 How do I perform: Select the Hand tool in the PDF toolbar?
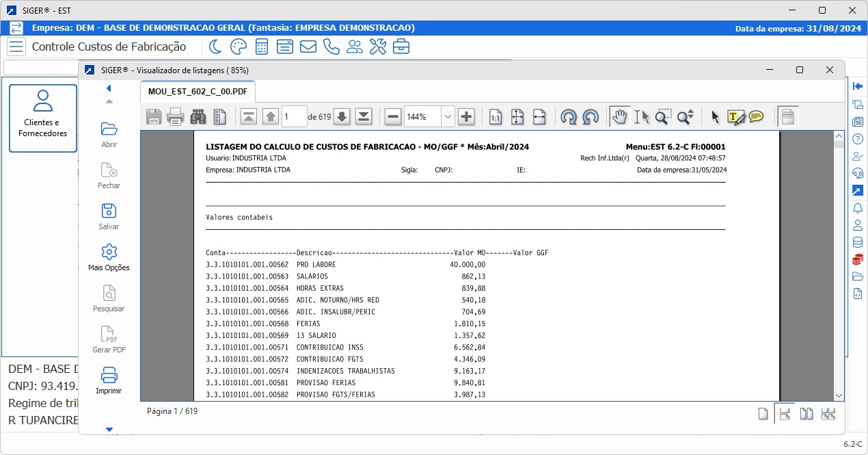click(x=619, y=116)
